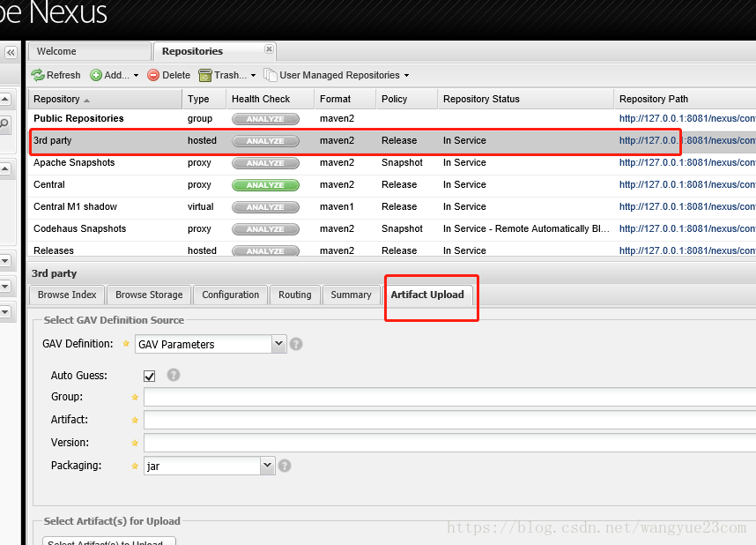Click the Codehaus Snapshots status text

click(526, 228)
